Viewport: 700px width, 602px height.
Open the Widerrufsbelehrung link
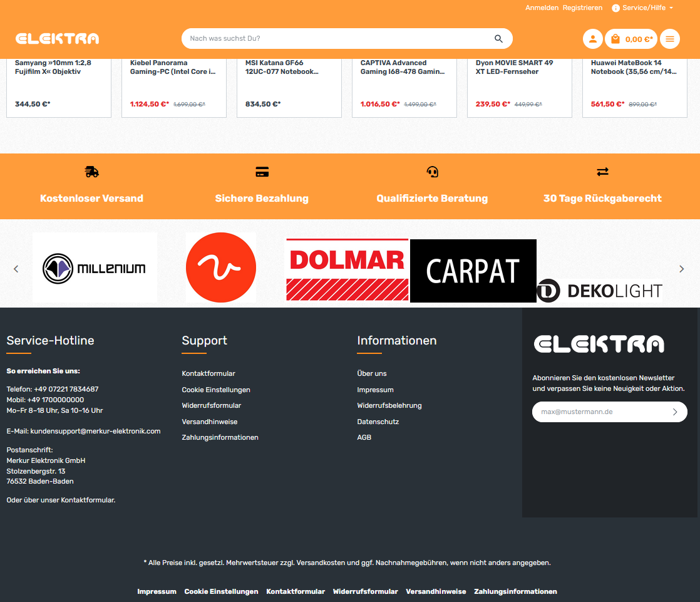[389, 405]
